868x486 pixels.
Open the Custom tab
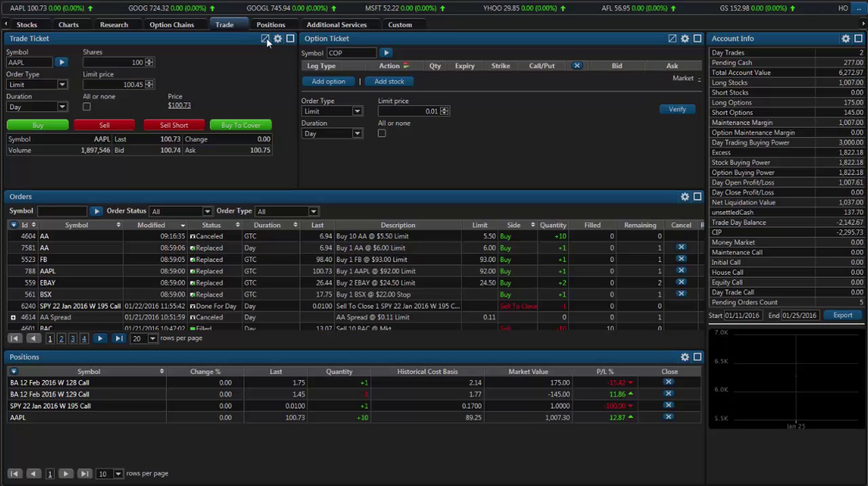[x=400, y=25]
